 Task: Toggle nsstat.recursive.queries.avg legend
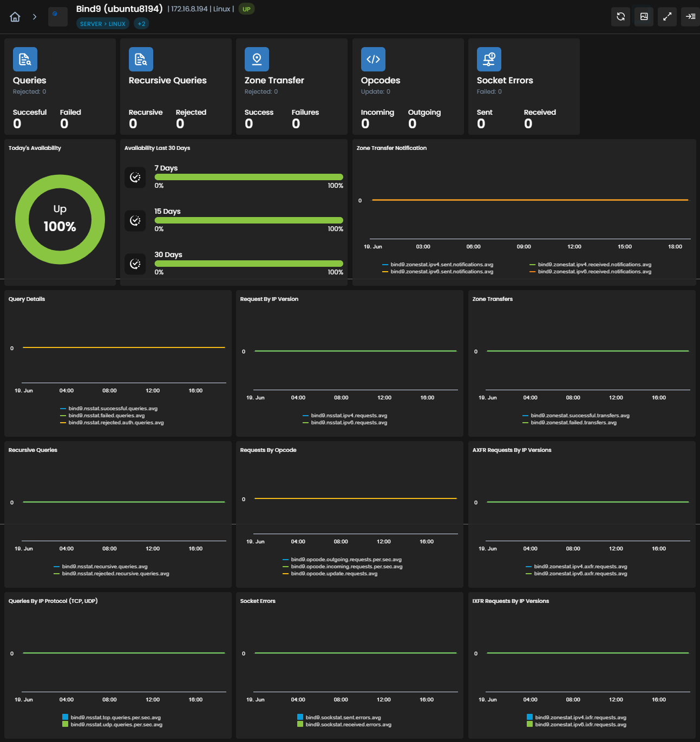coord(101,567)
